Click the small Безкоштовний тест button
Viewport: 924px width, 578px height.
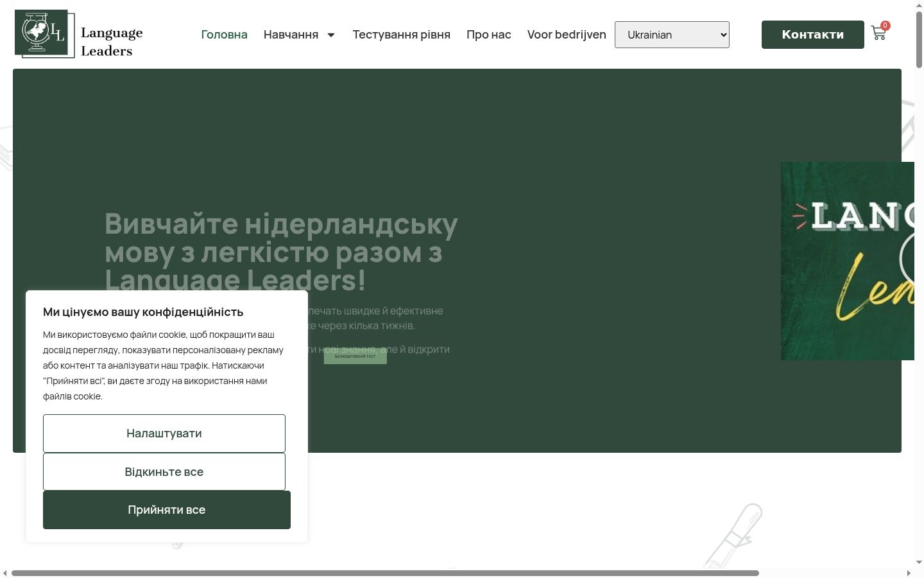pyautogui.click(x=355, y=356)
